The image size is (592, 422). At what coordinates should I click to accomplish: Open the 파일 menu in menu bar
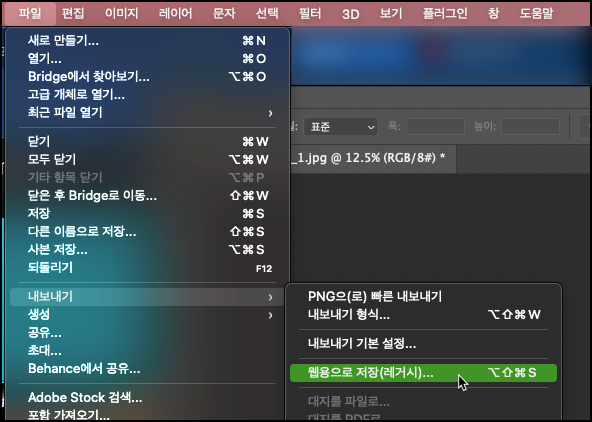(29, 14)
